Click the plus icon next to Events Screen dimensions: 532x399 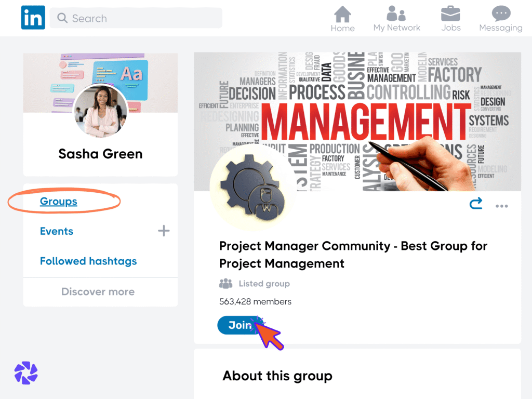[x=163, y=231]
